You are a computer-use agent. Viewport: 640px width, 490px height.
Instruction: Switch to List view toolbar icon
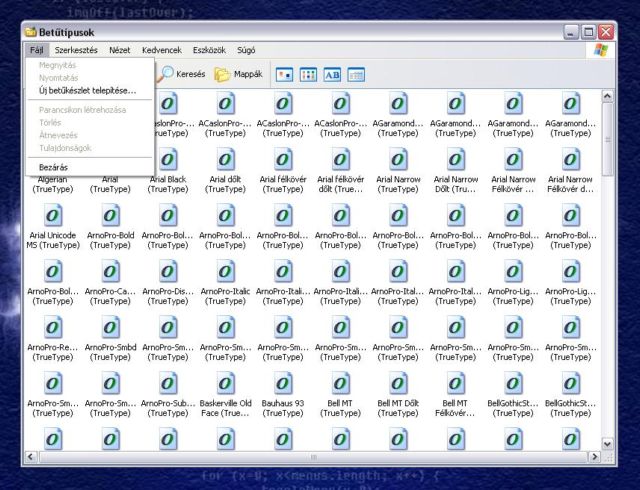(309, 74)
